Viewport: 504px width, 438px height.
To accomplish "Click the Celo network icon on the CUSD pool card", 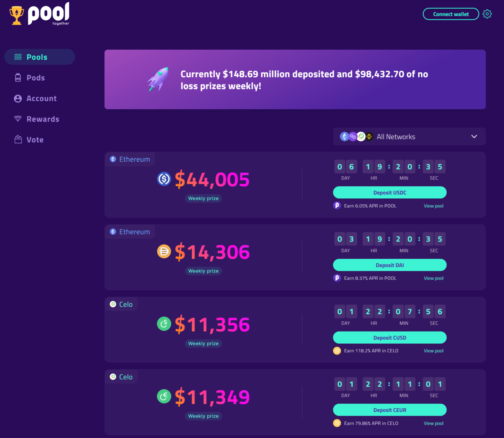I will click(x=113, y=304).
